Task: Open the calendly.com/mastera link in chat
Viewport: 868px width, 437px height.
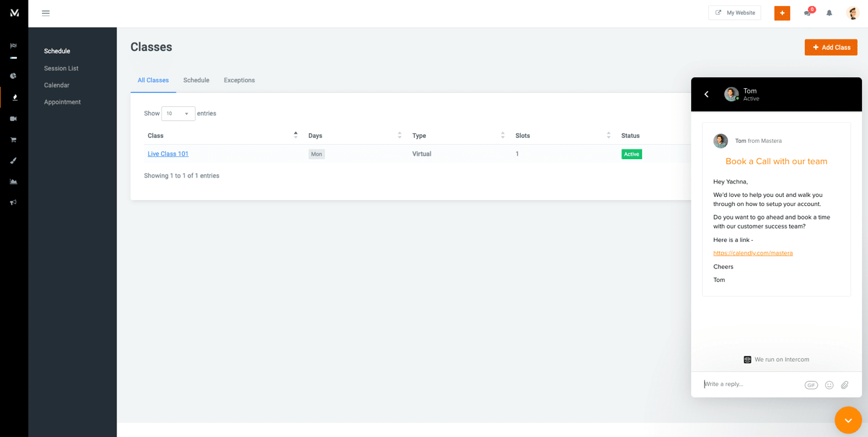Action: point(753,253)
